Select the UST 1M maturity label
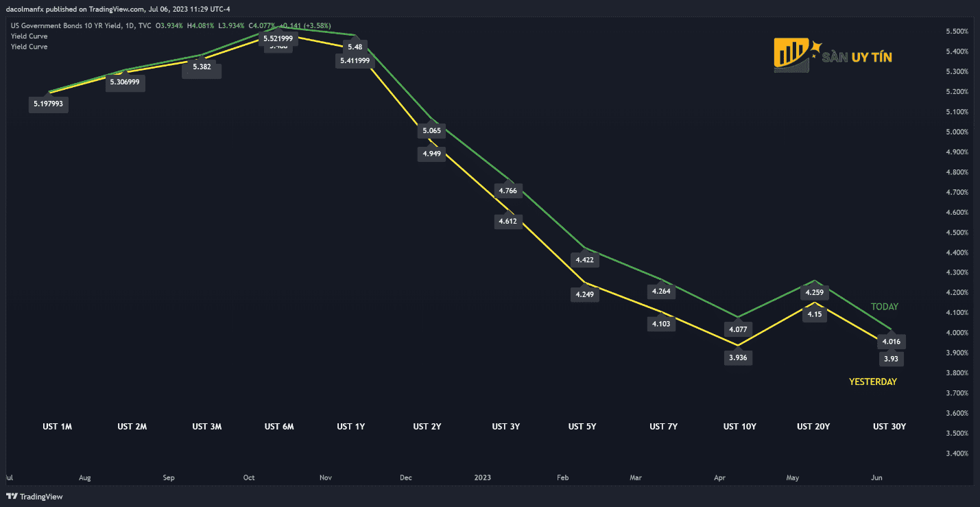 coord(57,426)
